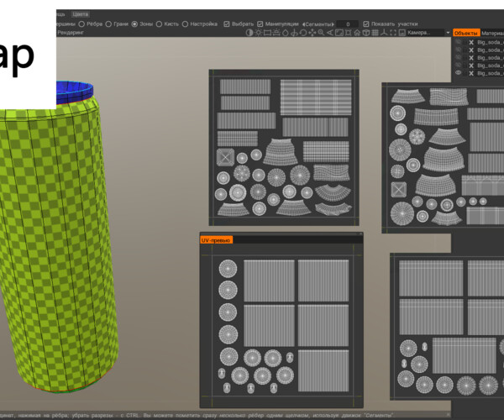
Task: Click the Сегменты value field showing 0
Action: (348, 24)
